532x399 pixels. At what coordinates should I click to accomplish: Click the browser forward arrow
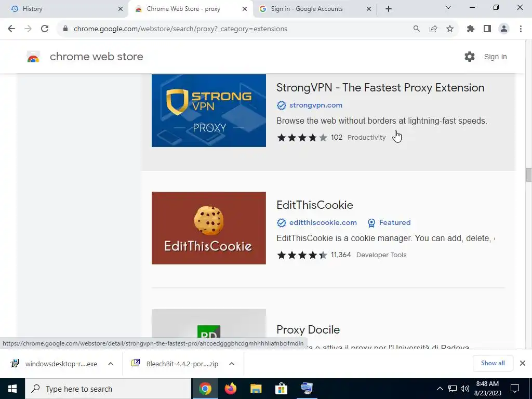28,29
